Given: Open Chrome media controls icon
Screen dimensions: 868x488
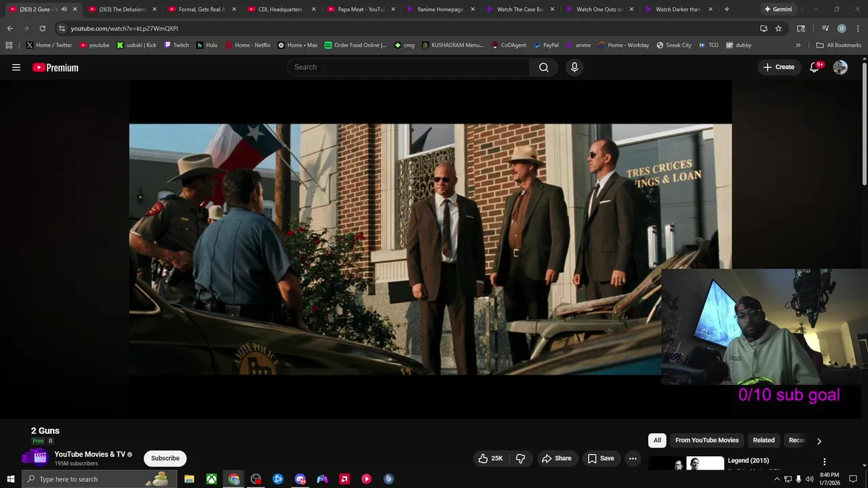Looking at the screenshot, I should coord(825,28).
